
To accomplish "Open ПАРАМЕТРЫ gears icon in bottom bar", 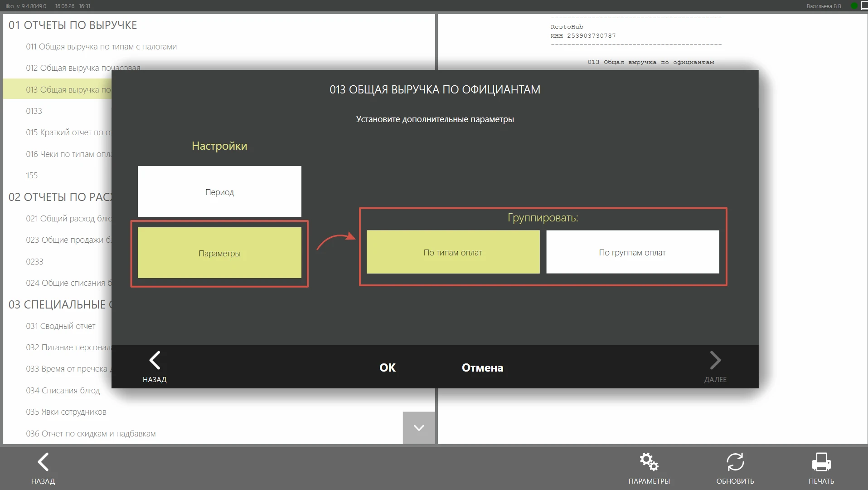I will [x=649, y=462].
